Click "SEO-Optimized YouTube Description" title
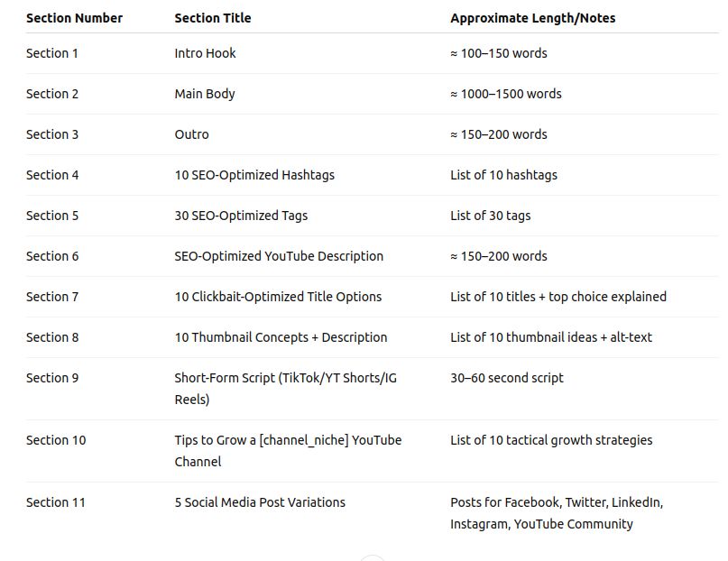The image size is (728, 561). 279,256
